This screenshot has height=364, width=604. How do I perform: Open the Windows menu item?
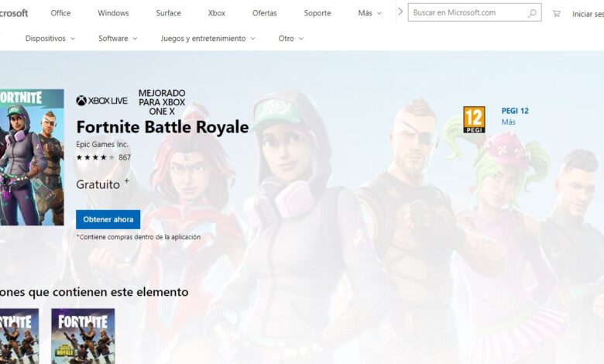(113, 13)
